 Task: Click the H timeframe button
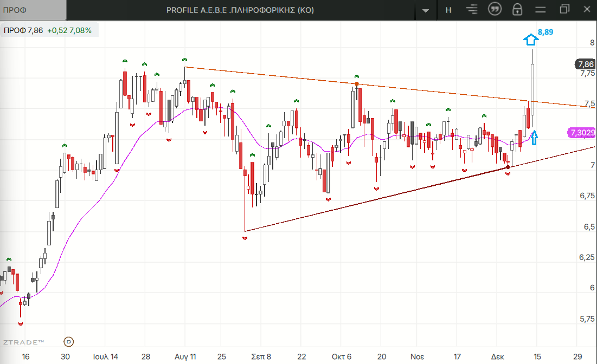coord(448,10)
